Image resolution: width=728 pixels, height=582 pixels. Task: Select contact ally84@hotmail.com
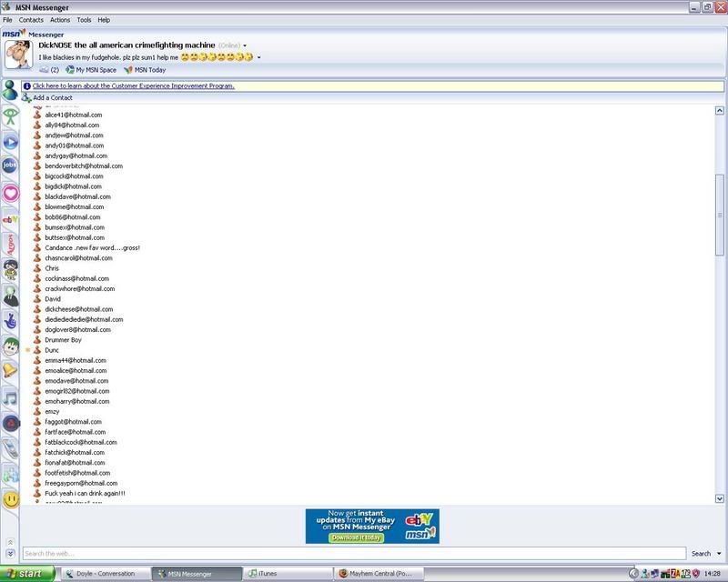[x=72, y=125]
